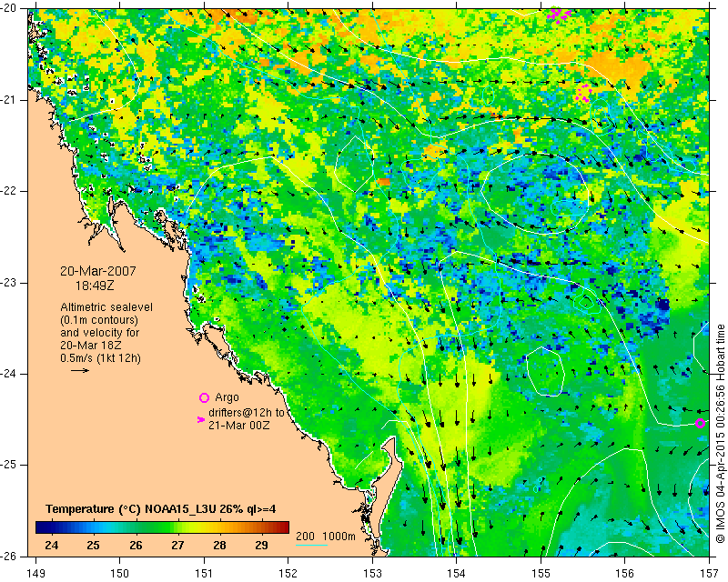728x582 pixels.
Task: Click the colorbar tick label 27
Action: (x=177, y=546)
